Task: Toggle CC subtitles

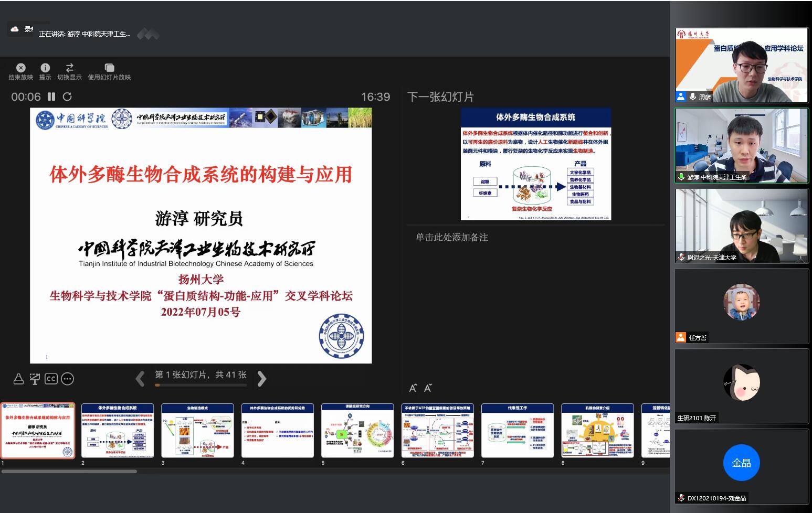Action: (51, 379)
